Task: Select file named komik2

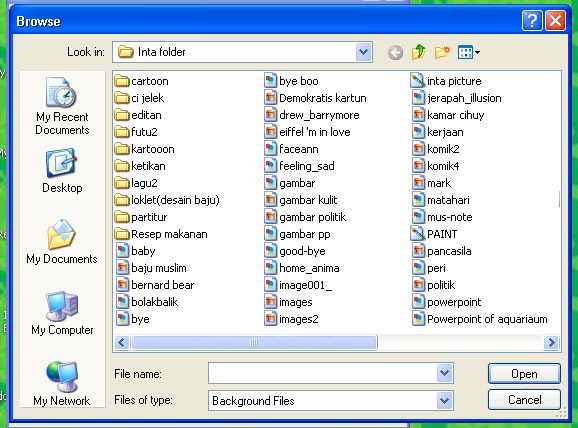Action: click(x=436, y=149)
